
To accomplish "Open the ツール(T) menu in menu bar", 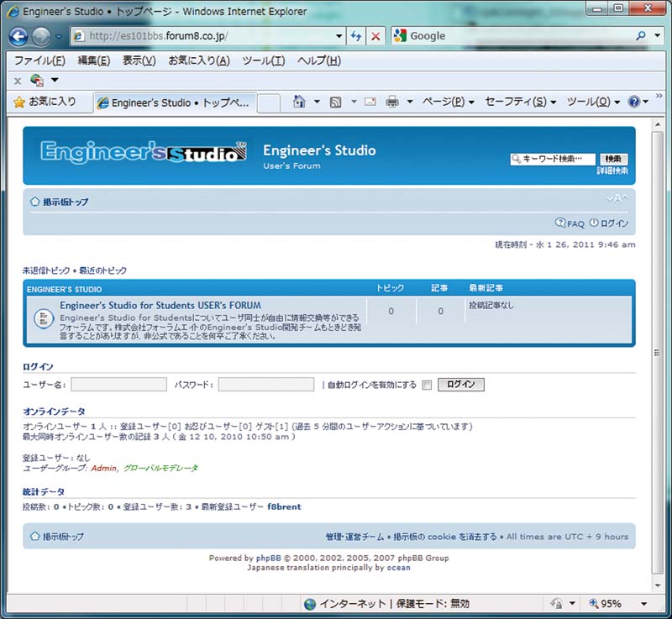I will (x=264, y=60).
